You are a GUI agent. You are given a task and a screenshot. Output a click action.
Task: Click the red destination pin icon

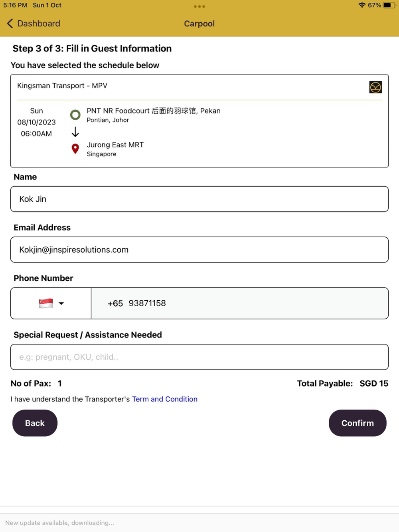pos(75,149)
